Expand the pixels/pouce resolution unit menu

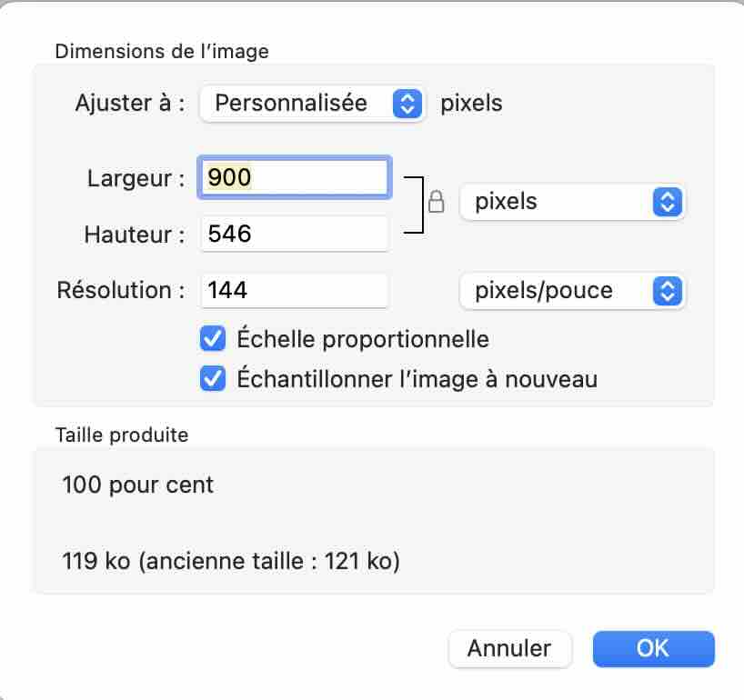tap(572, 291)
